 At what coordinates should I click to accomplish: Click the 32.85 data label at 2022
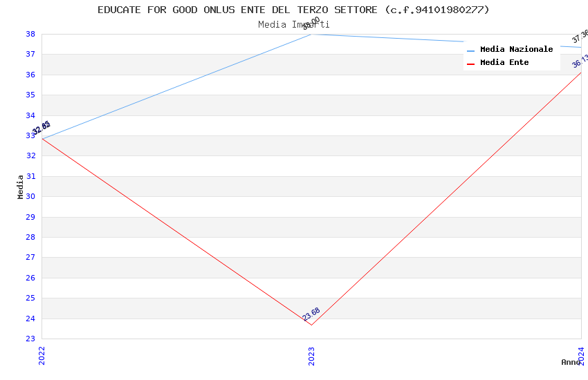(x=42, y=128)
